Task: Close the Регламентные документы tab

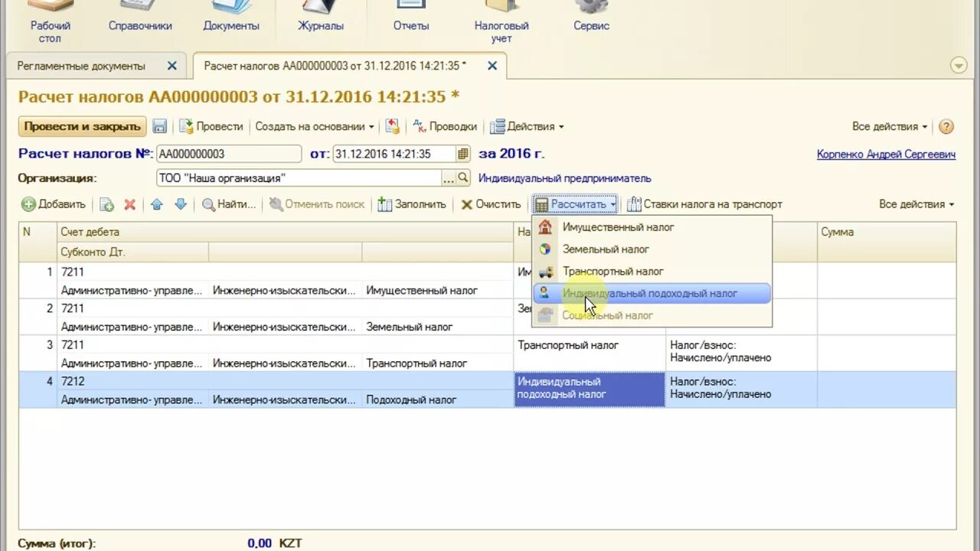Action: [171, 66]
